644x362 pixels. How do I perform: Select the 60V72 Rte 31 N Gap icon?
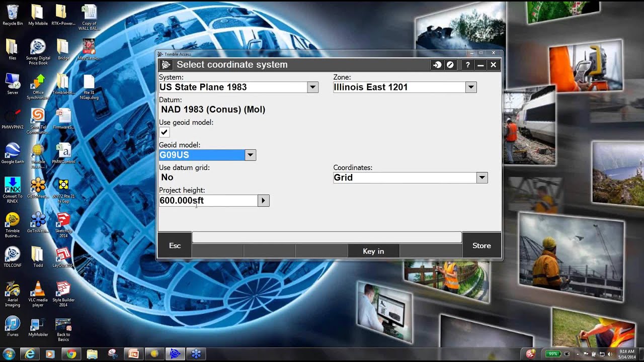63,191
